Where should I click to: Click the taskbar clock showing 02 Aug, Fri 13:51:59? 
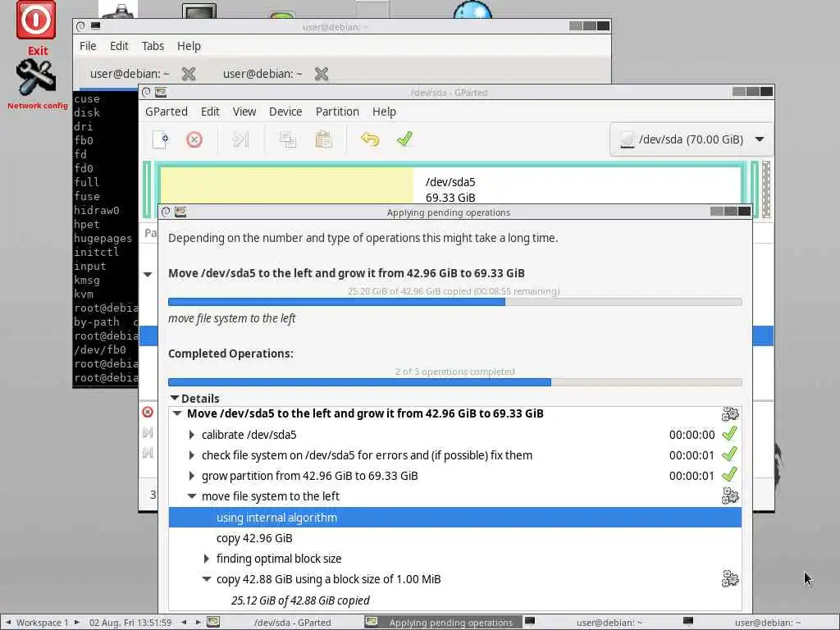coord(130,623)
